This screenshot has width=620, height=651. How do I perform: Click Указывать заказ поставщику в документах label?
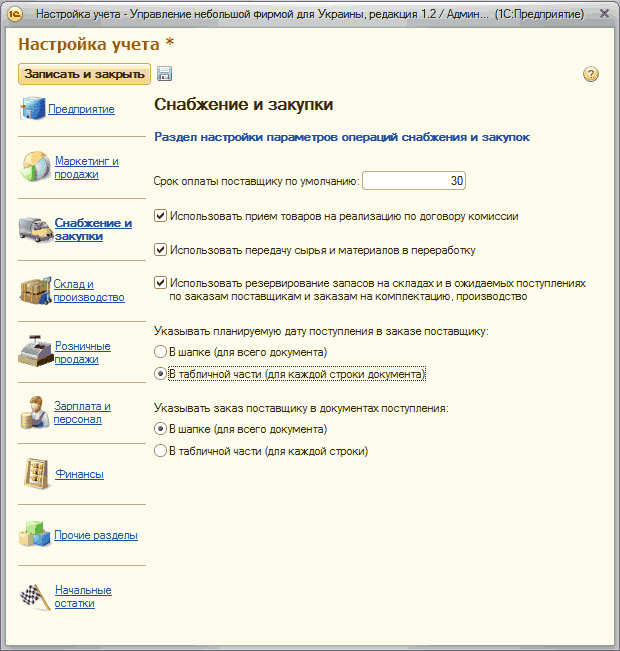point(301,408)
